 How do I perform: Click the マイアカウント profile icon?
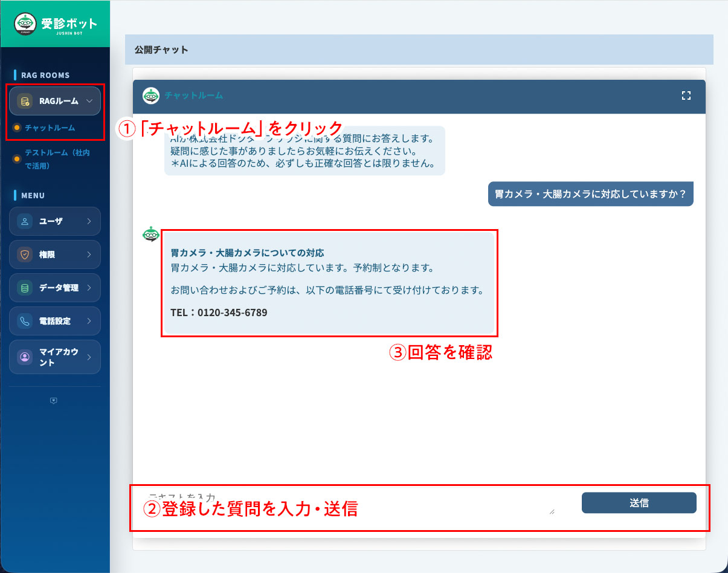25,357
